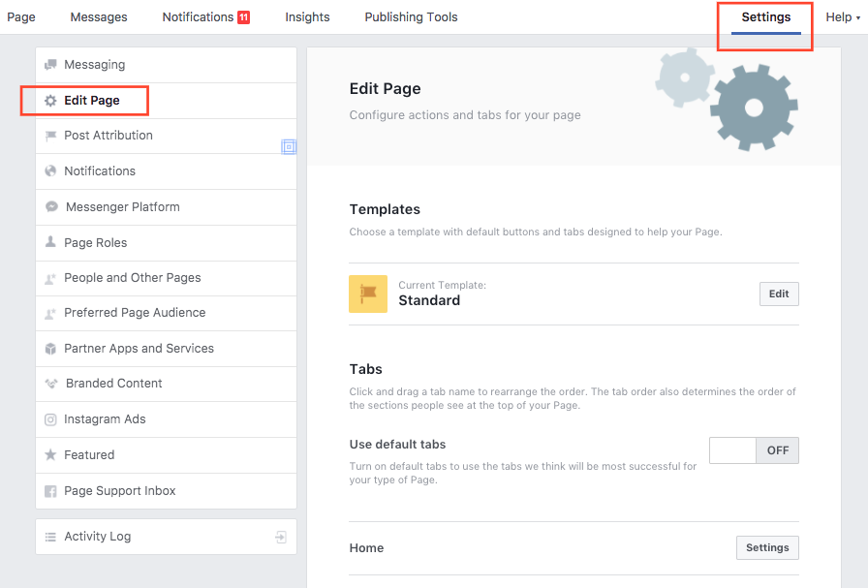Click the People and Other Pages icon
This screenshot has height=588, width=868.
(50, 278)
